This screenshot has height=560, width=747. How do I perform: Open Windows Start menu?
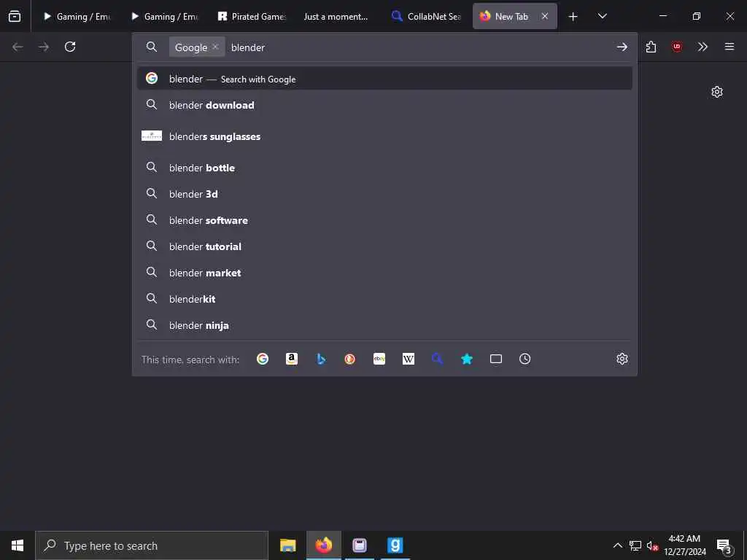pyautogui.click(x=18, y=545)
